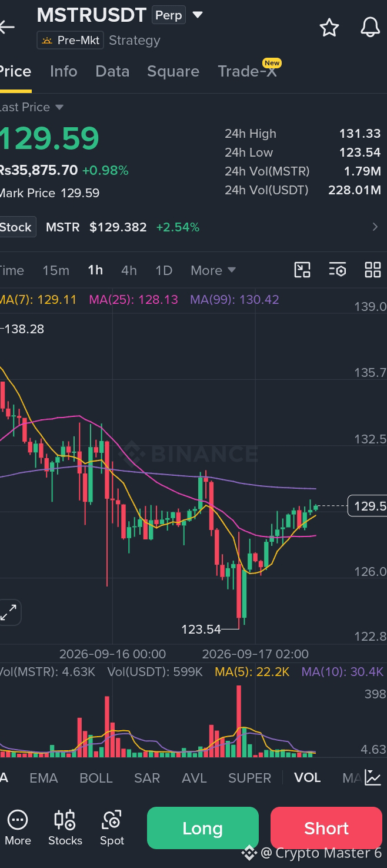
Task: Open indicator settings chart icon
Action: click(x=373, y=777)
